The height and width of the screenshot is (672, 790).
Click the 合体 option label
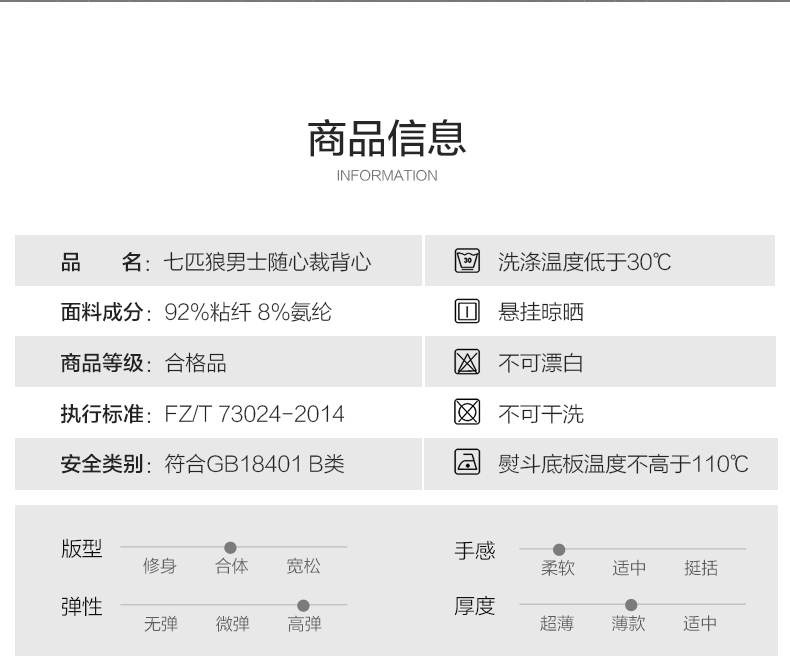(232, 566)
